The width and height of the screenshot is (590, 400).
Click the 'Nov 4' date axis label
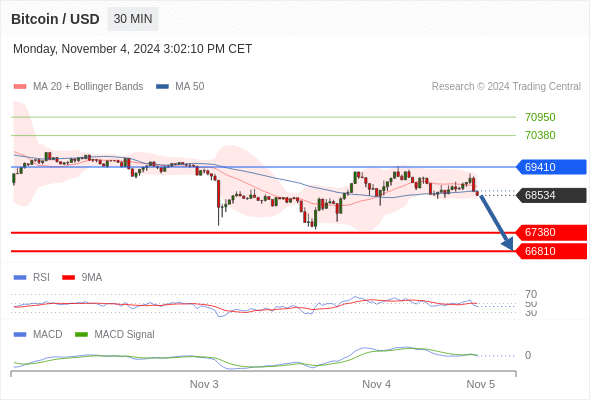[x=376, y=384]
